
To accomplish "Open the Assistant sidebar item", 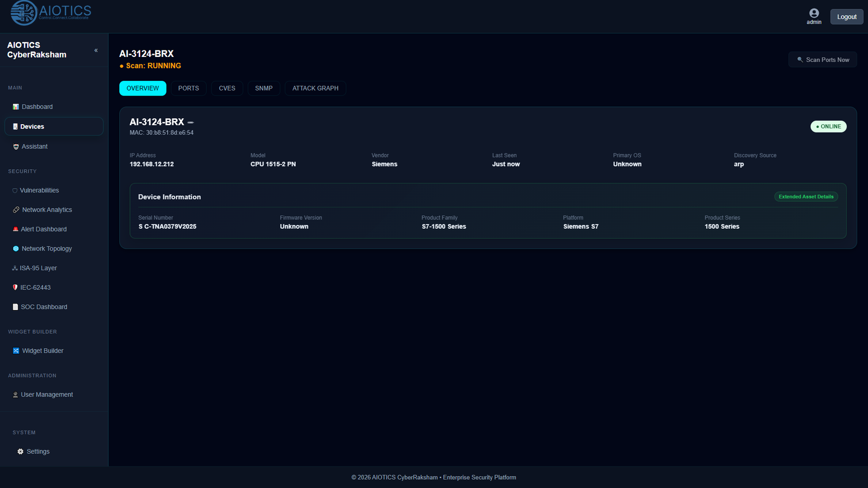I will tap(54, 146).
